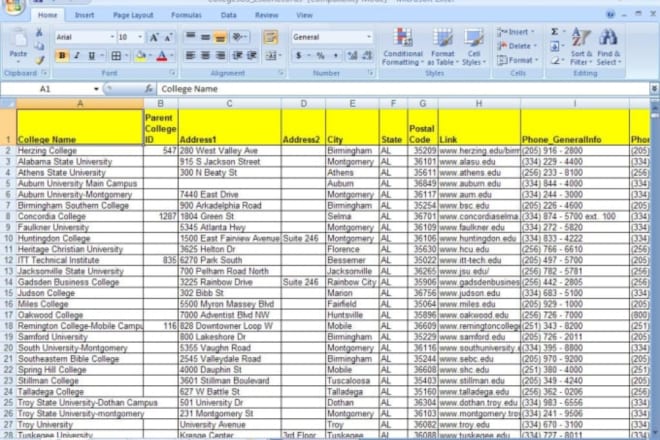Click the Format cells button
This screenshot has height=440, width=660.
[x=518, y=60]
